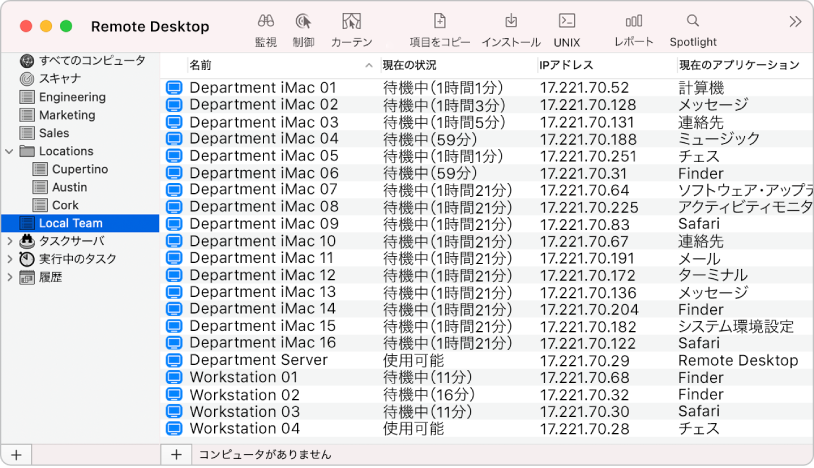This screenshot has height=468, width=814.
Task: Click the Spotlight search icon
Action: pyautogui.click(x=693, y=21)
